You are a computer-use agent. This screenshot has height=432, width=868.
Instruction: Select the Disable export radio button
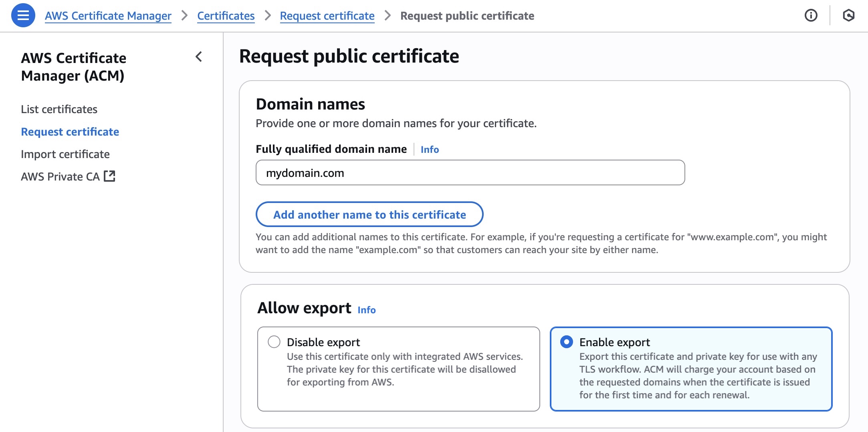pyautogui.click(x=274, y=342)
